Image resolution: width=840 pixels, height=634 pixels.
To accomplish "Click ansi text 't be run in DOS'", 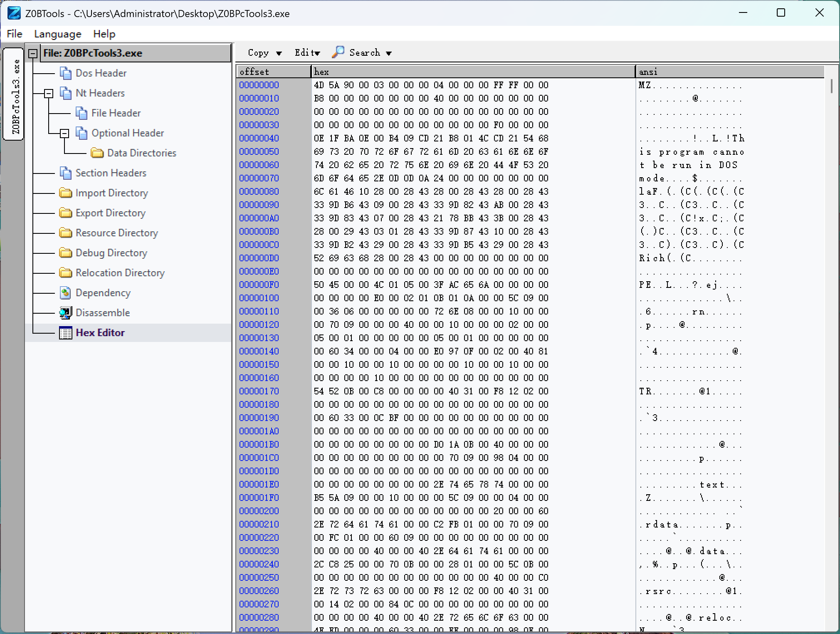I will pos(689,165).
